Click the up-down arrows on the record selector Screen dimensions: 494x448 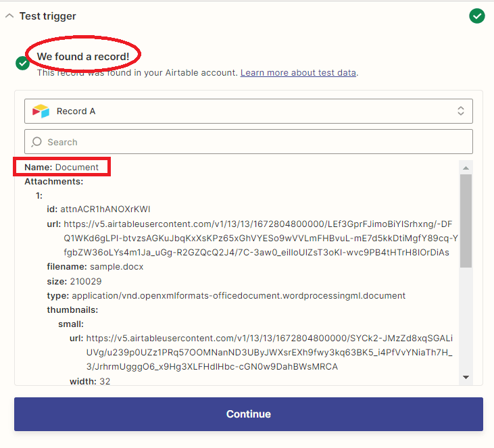[460, 111]
